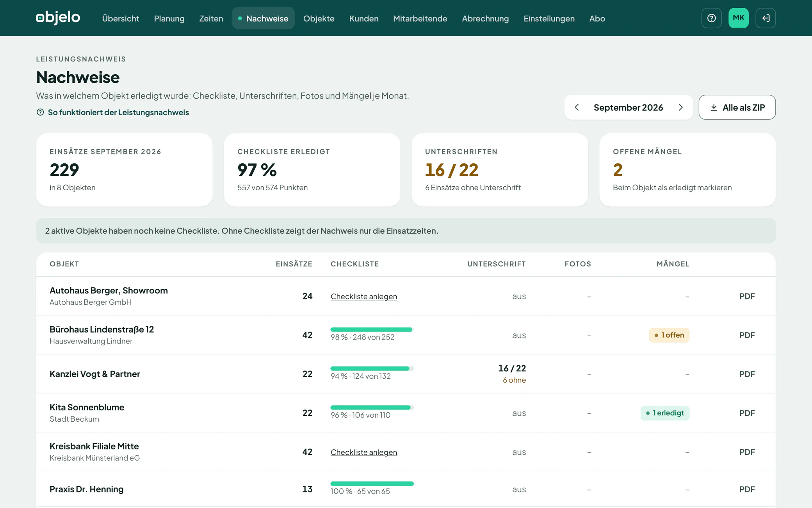Select the active Nachweise tab
Image resolution: width=812 pixels, height=508 pixels.
coord(263,18)
